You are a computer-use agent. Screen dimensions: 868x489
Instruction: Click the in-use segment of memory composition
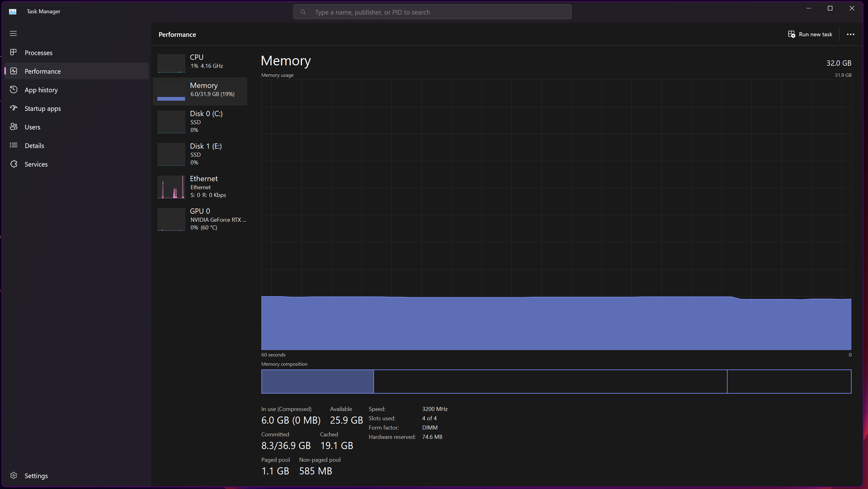[x=317, y=382]
